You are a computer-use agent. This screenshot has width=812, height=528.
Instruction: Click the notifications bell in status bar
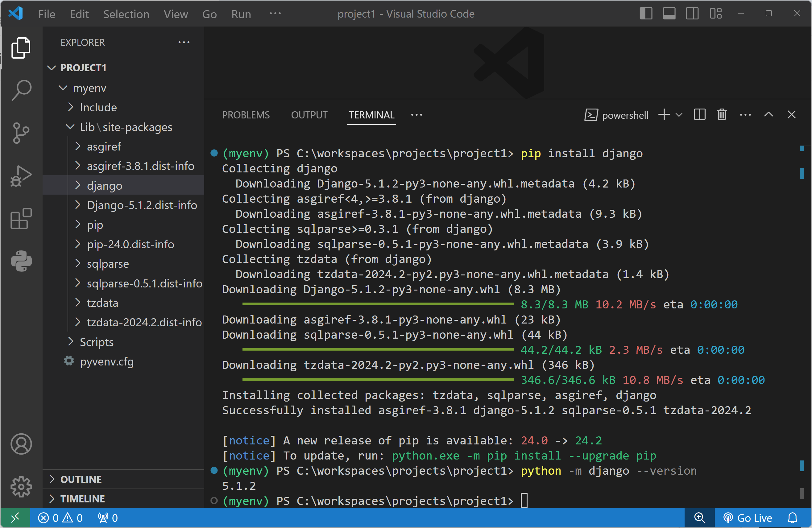point(792,518)
